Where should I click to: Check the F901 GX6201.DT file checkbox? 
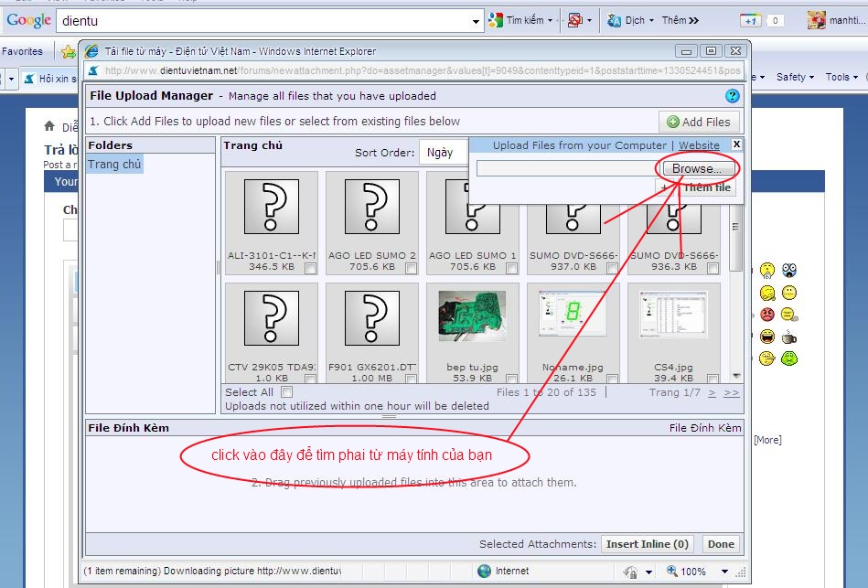411,380
